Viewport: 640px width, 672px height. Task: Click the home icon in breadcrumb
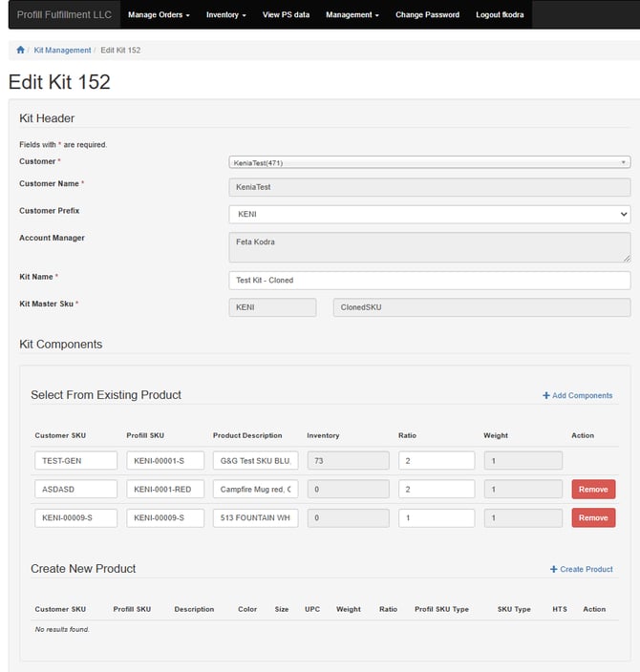(21, 50)
